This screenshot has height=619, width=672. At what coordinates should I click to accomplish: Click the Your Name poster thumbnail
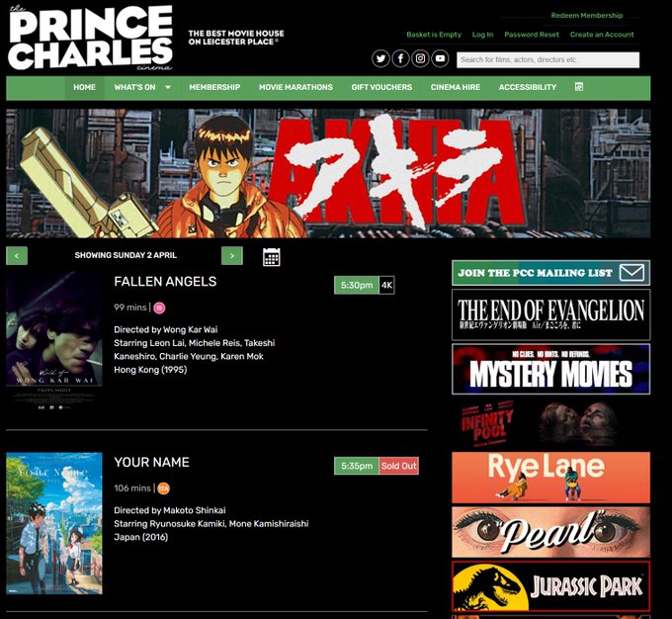tap(54, 523)
